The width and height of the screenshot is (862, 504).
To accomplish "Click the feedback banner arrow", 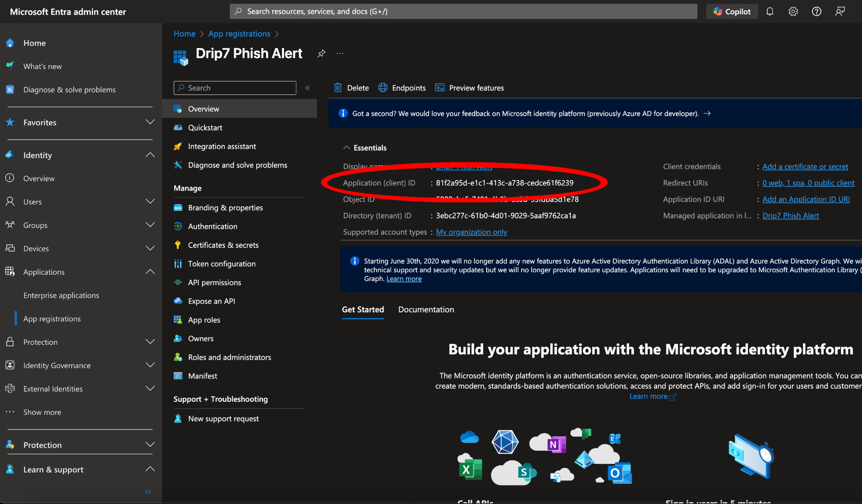I will tap(707, 114).
